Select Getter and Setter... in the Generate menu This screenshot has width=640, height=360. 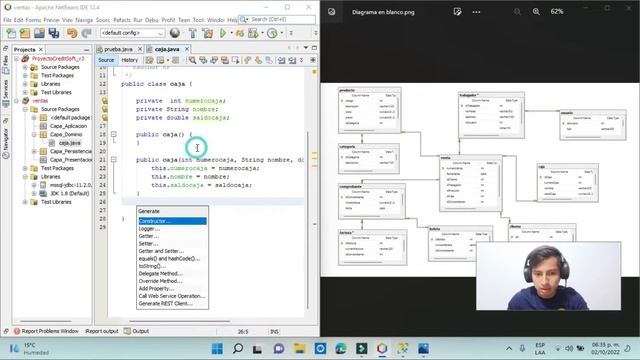(172, 251)
